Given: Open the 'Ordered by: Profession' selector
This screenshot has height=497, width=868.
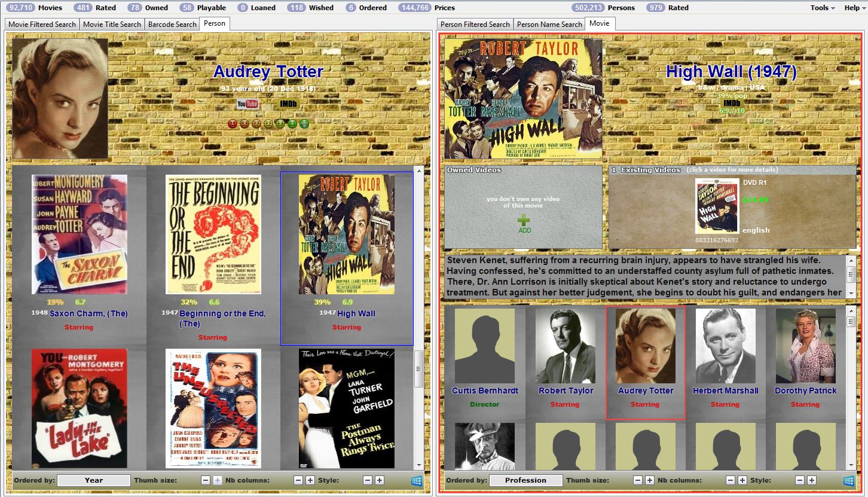Looking at the screenshot, I should 526,480.
